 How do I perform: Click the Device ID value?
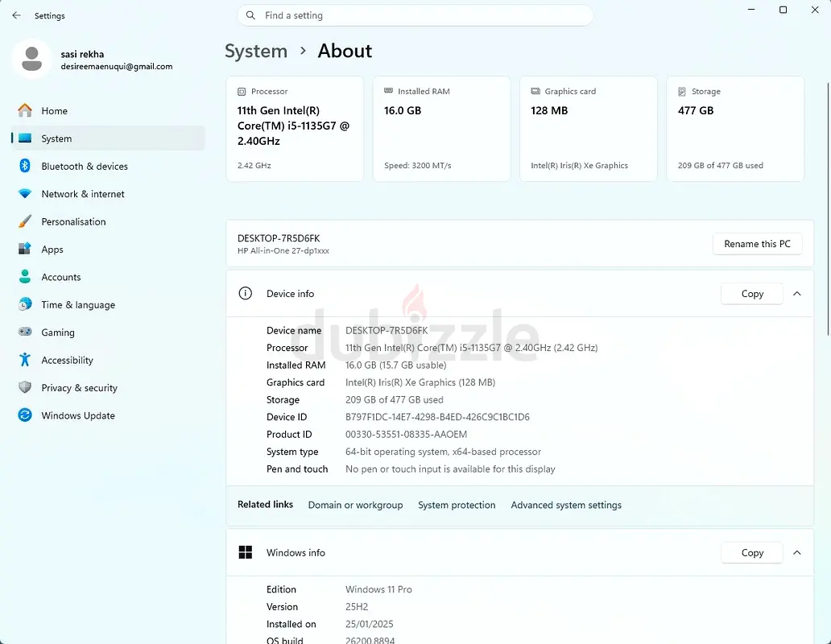[x=437, y=417]
